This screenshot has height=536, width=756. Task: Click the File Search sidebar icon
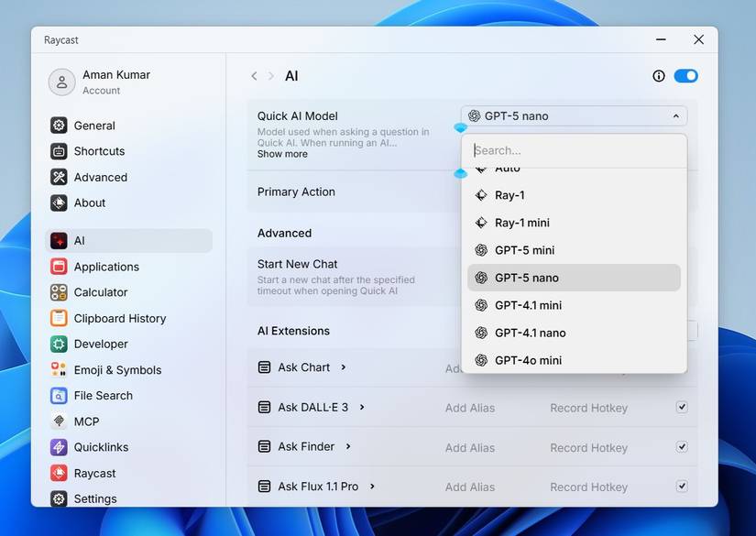point(57,395)
